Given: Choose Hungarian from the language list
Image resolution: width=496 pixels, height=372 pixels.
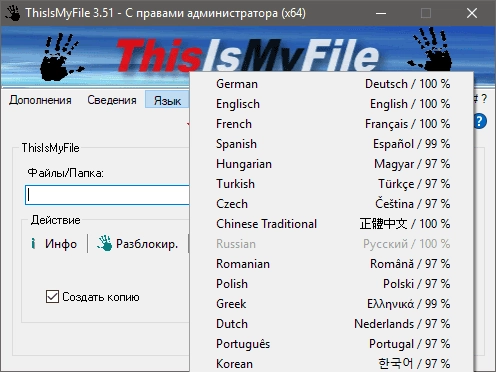Looking at the screenshot, I should coord(332,164).
